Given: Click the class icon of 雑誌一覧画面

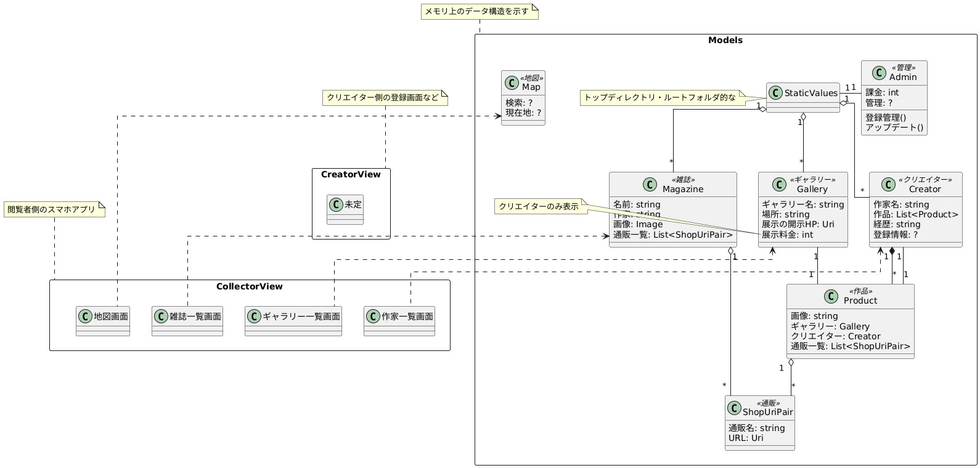Looking at the screenshot, I should tap(163, 317).
